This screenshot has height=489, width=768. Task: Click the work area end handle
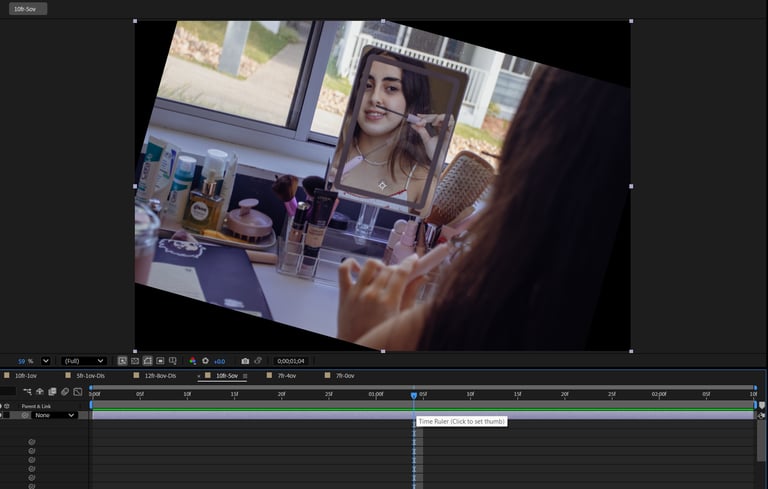(755, 405)
